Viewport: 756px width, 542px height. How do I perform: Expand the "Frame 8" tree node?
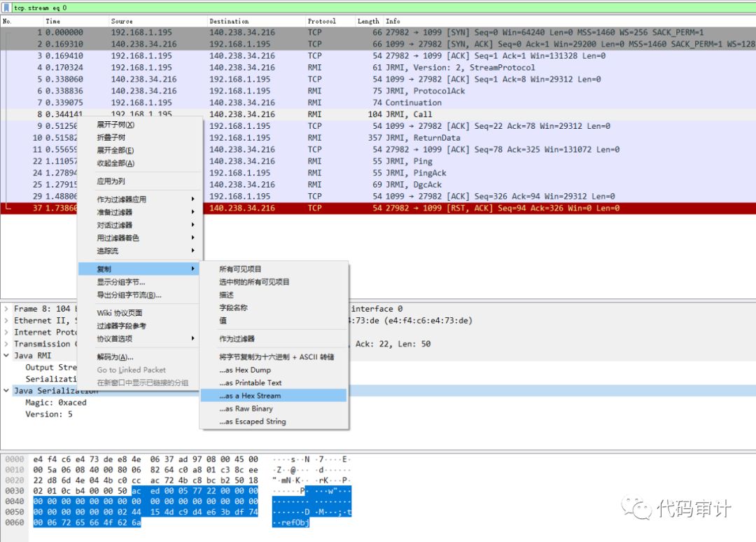point(6,309)
